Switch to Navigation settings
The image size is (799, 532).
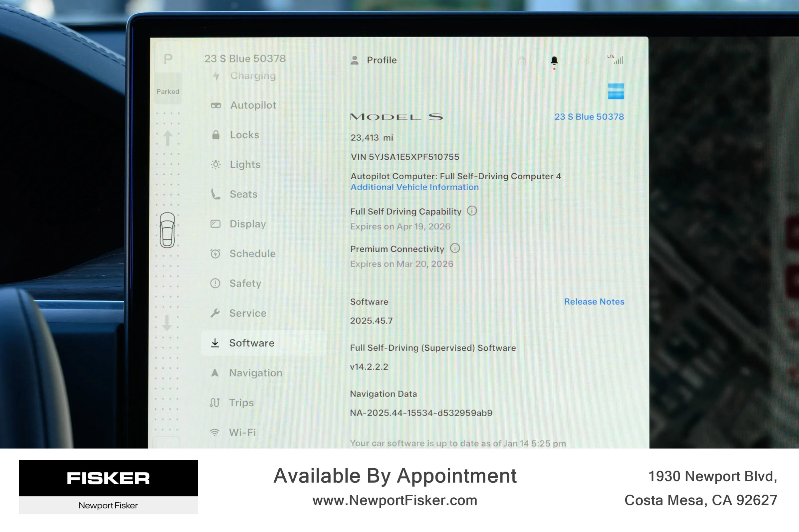pyautogui.click(x=255, y=373)
